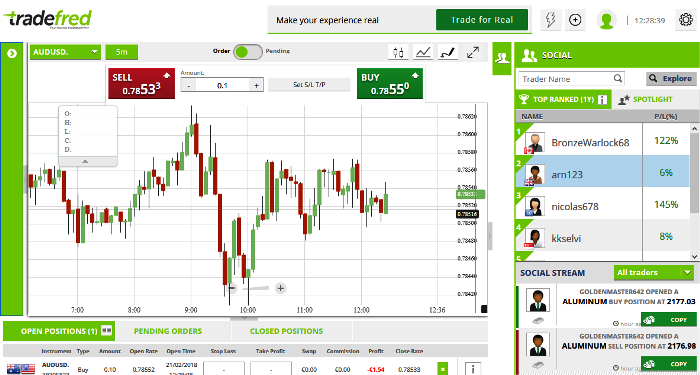Click the Trader Name search field
This screenshot has height=375, width=700.
[x=571, y=79]
